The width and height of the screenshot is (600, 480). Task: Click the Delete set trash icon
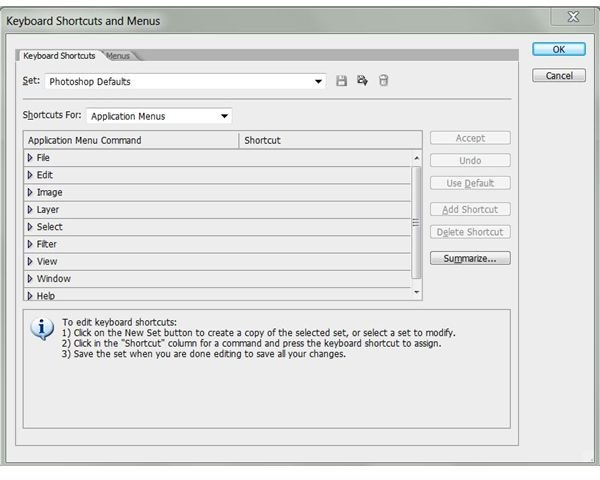pyautogui.click(x=383, y=80)
